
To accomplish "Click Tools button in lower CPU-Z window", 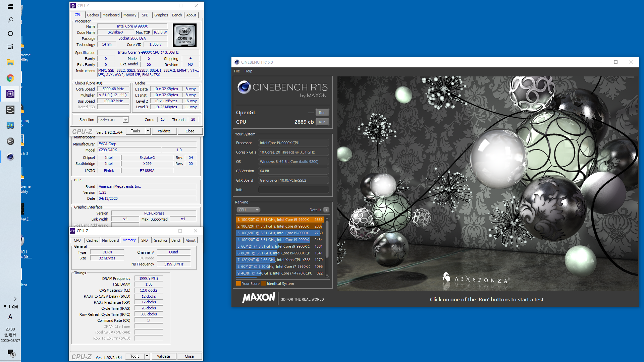I will click(135, 356).
